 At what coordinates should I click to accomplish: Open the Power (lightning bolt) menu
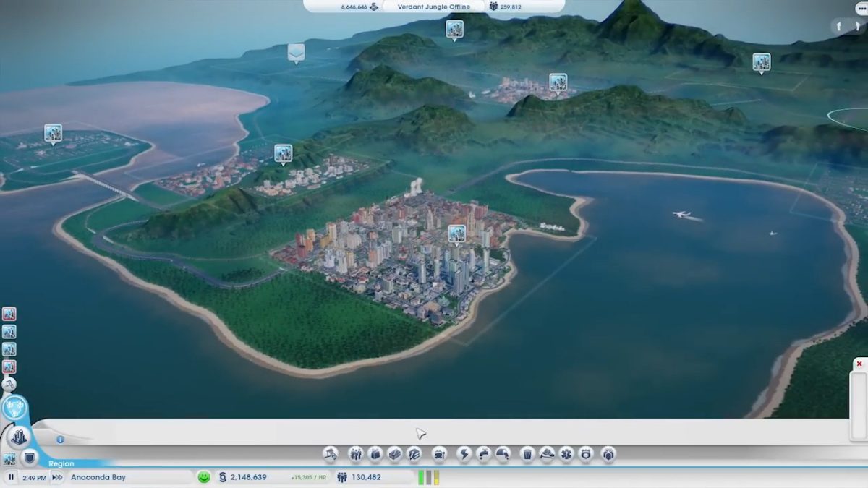coord(464,454)
